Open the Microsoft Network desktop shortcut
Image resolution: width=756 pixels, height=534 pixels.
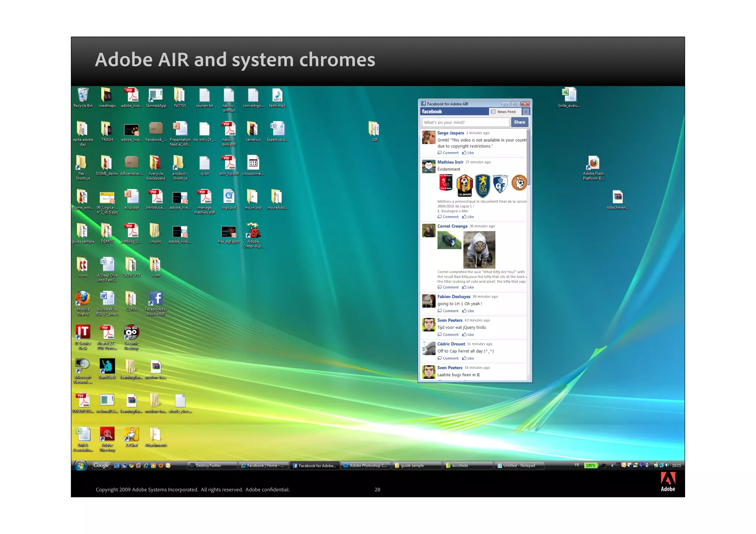[x=83, y=371]
